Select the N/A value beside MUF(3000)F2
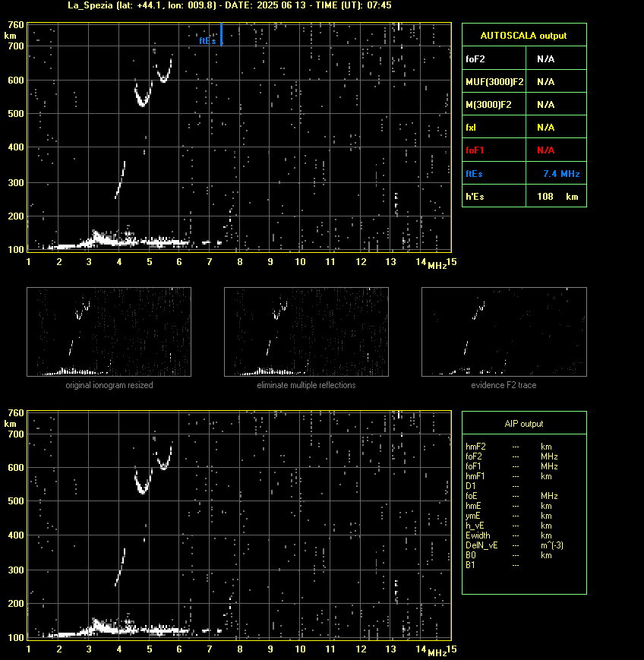Image resolution: width=644 pixels, height=660 pixels. coord(545,82)
